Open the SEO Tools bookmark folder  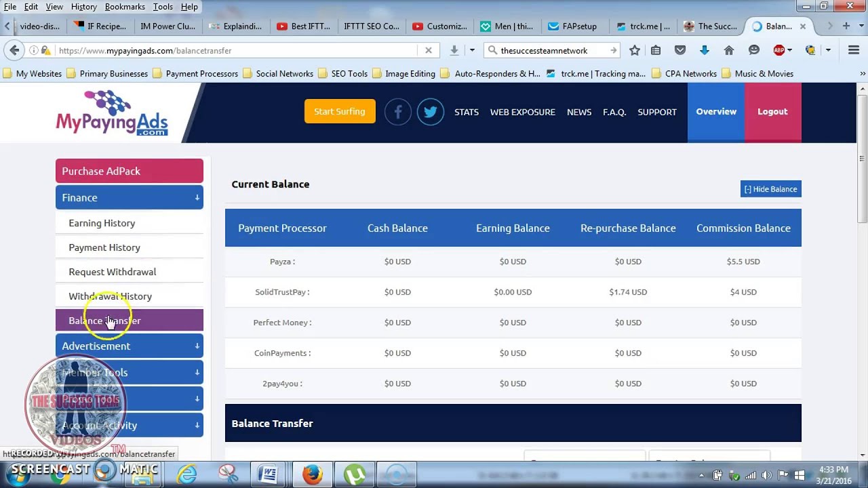(342, 73)
